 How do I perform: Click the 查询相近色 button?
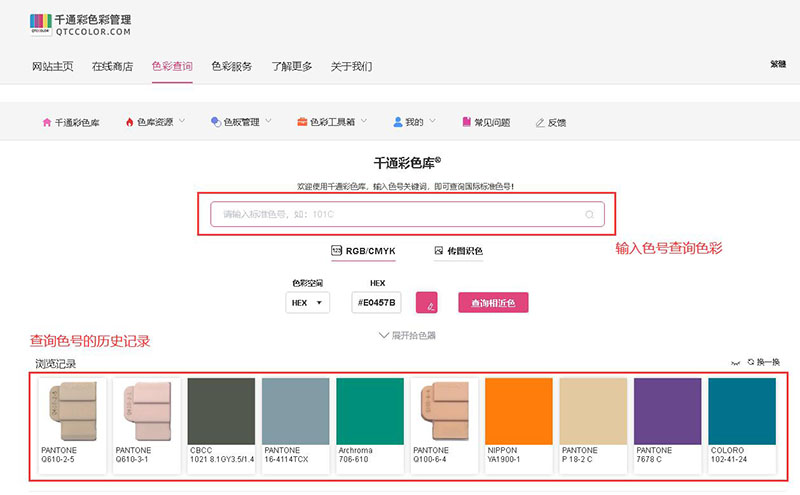[x=493, y=302]
